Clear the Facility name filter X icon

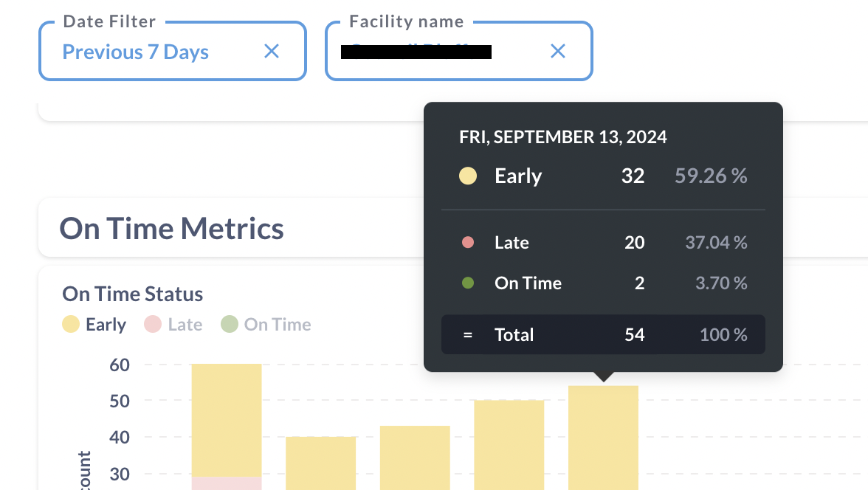[558, 52]
